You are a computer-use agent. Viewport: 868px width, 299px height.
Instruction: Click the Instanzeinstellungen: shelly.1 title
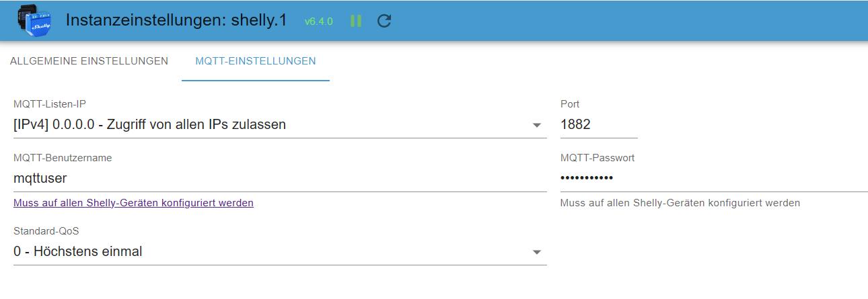coord(176,20)
